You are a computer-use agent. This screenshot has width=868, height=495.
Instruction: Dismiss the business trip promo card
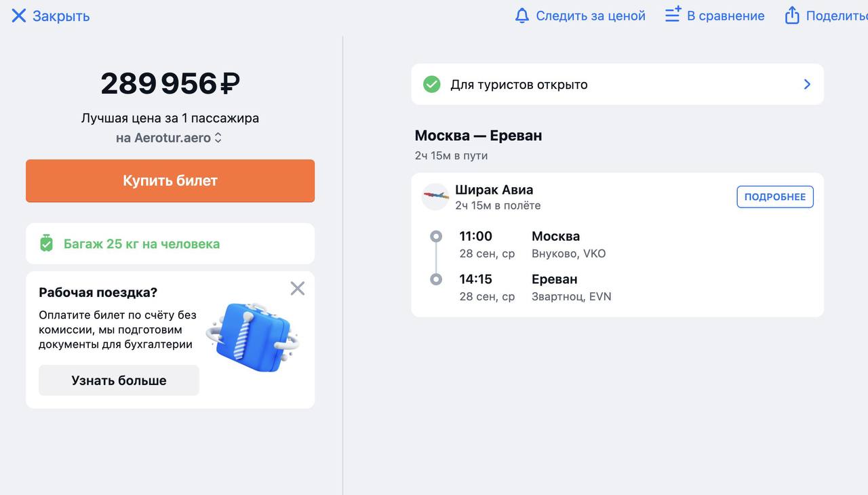(x=297, y=289)
